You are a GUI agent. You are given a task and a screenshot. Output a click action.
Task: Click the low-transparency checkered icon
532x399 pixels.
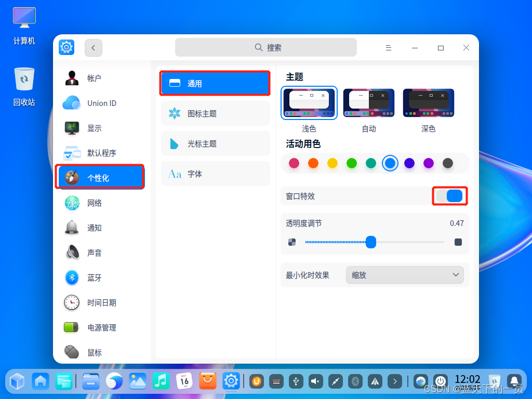292,242
